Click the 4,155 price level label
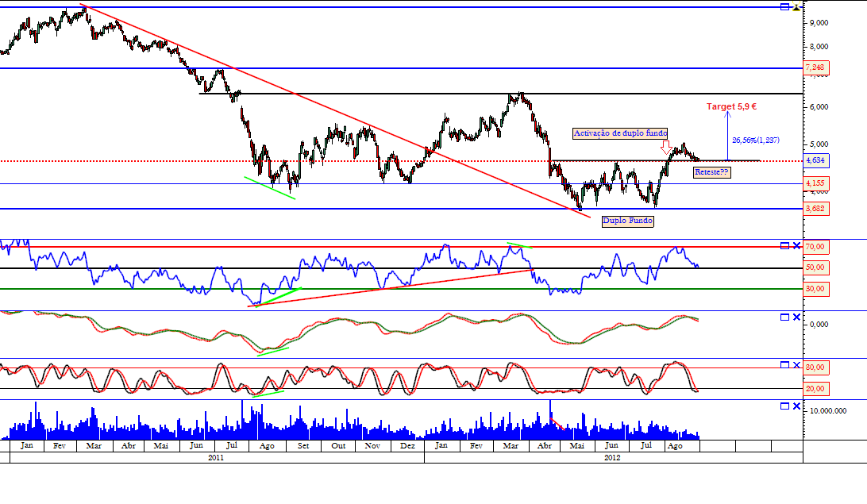Image resolution: width=867 pixels, height=504 pixels. click(815, 183)
